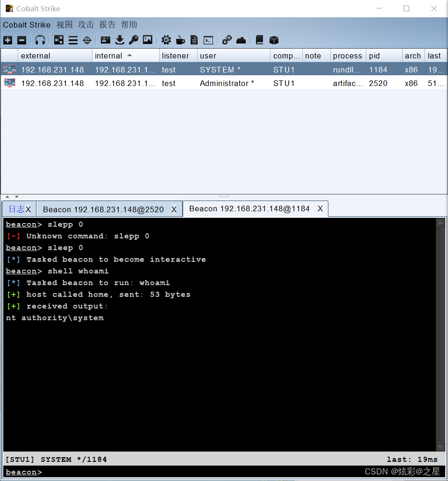Viewport: 448px width, 481px height.
Task: Open keystrokes key icon
Action: coord(134,40)
